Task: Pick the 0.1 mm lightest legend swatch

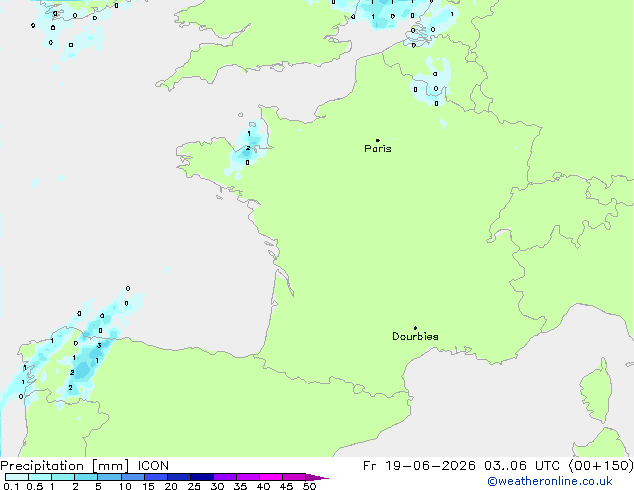Action: coord(17,477)
